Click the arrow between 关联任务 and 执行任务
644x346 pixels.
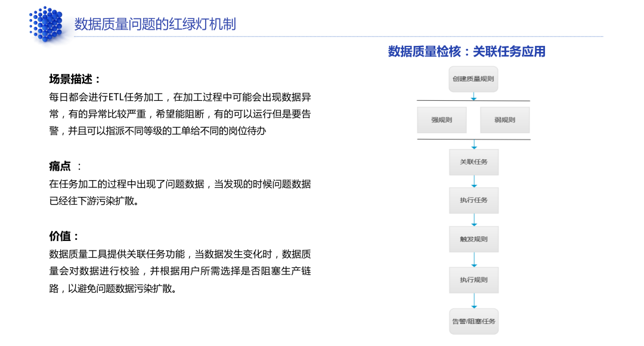tap(473, 181)
